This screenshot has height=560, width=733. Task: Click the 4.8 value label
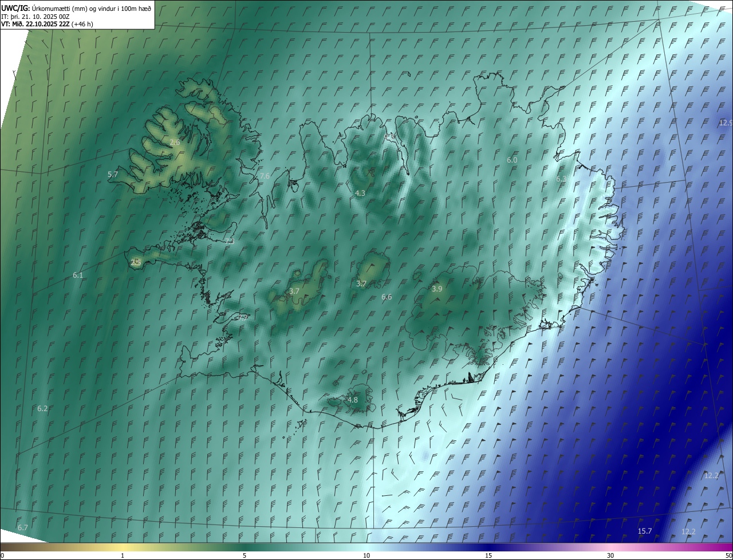coord(353,400)
